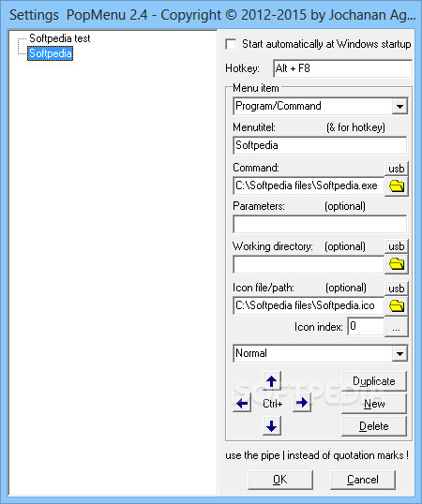This screenshot has height=504, width=422.
Task: Click the Menutitel field containing Softpedia
Action: 320,145
